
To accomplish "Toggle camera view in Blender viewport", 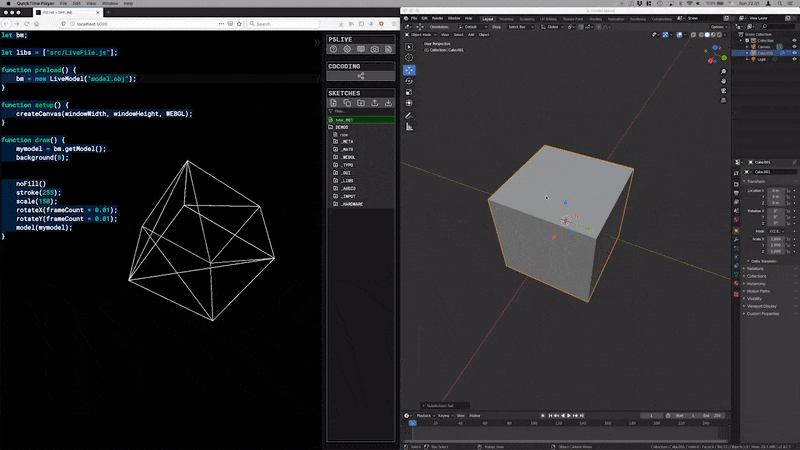I will click(x=723, y=91).
